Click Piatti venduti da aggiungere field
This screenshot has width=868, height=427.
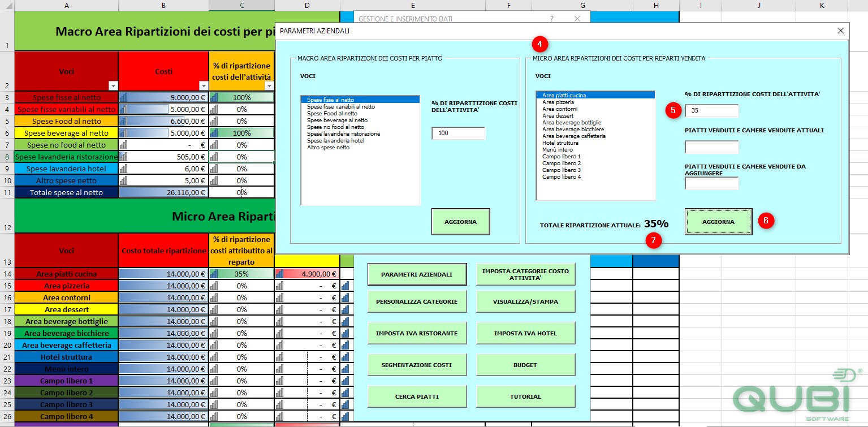pos(711,183)
